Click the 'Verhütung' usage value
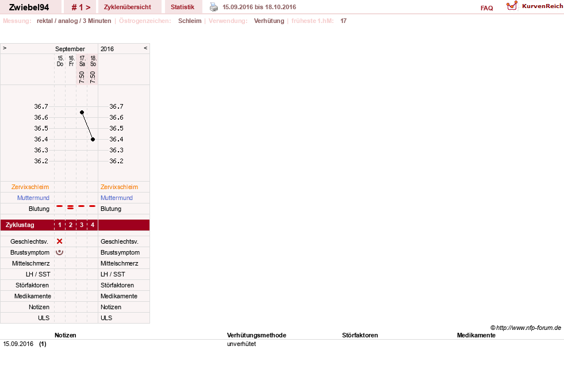 (x=269, y=21)
